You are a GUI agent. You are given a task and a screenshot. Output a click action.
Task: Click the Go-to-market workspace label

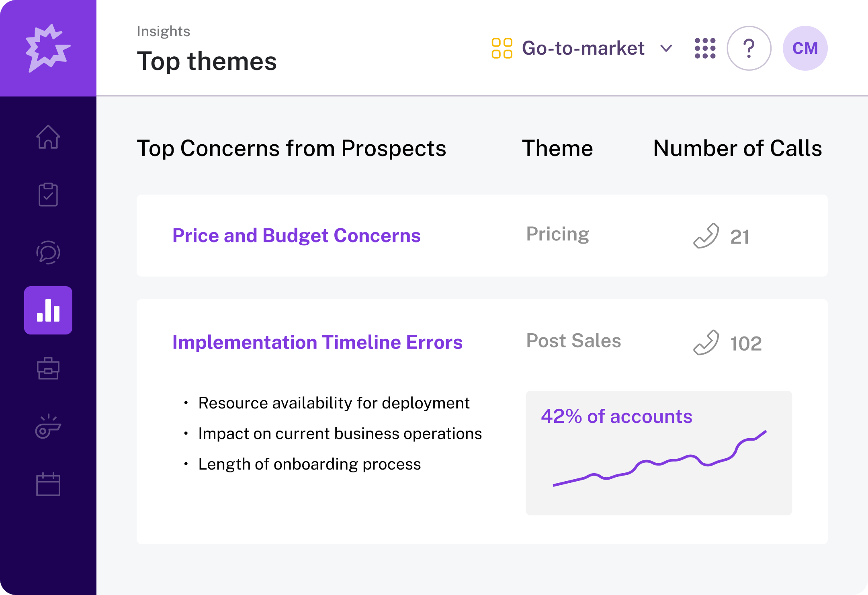tap(583, 48)
